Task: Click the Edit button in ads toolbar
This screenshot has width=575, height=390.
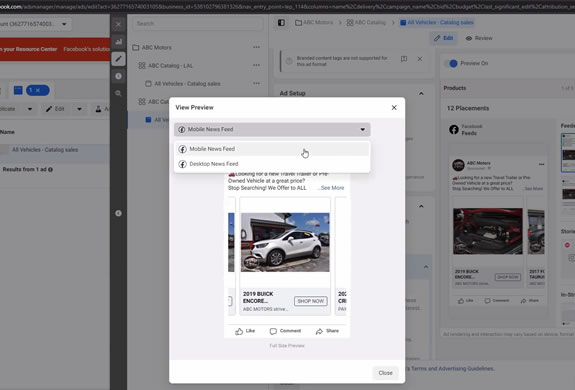Action: tap(55, 109)
